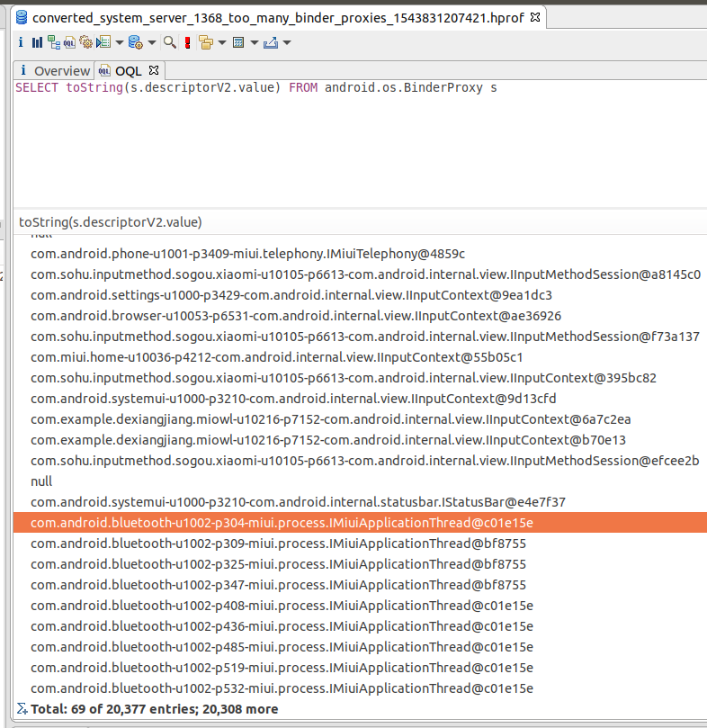Select bluetooth p532 IMiuiApplicationThread row
Image resolution: width=707 pixels, height=728 pixels.
pos(360,688)
